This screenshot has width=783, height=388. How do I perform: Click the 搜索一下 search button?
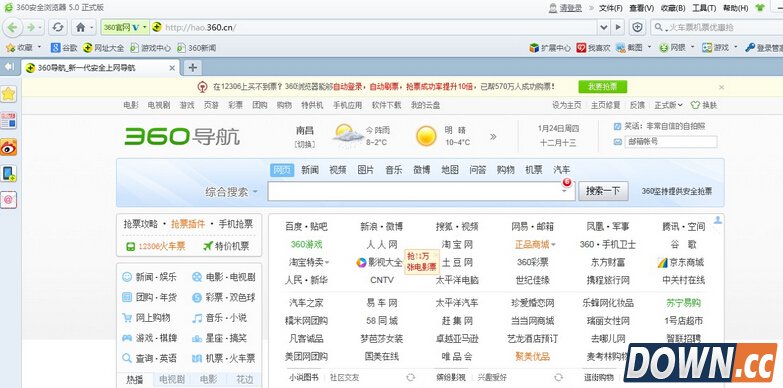[603, 191]
